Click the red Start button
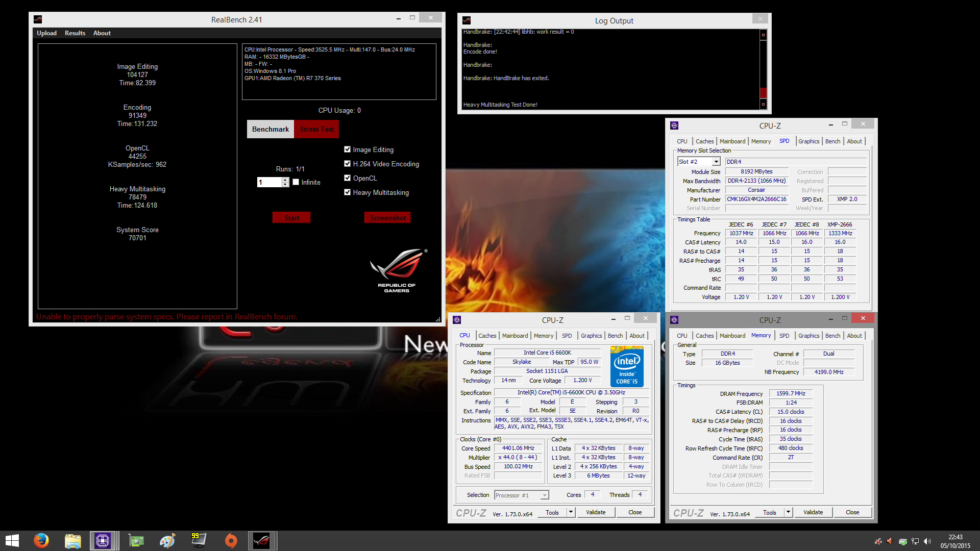 [291, 218]
